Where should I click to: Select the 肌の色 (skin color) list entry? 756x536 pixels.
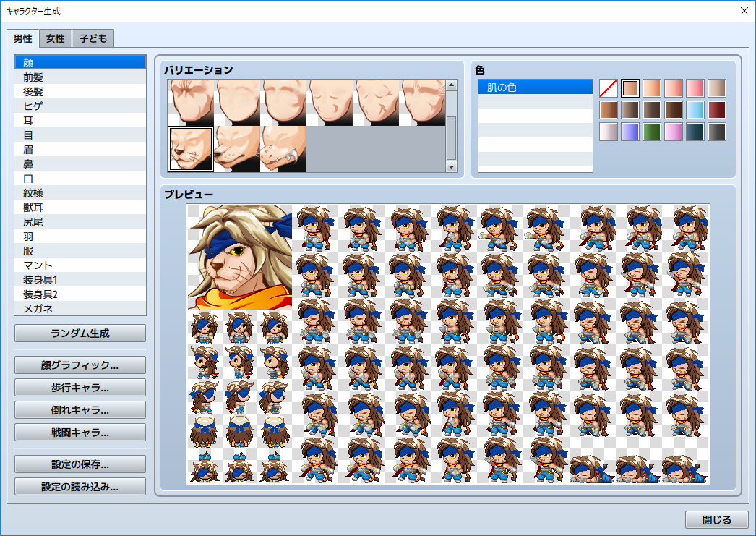[x=535, y=87]
